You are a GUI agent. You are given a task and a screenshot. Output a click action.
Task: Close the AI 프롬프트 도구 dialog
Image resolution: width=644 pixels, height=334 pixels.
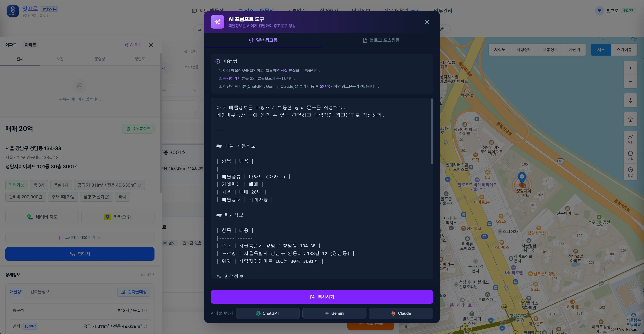point(427,22)
